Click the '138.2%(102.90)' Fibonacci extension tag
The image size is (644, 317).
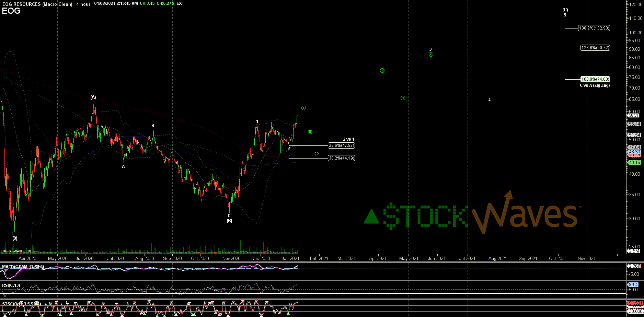(594, 28)
